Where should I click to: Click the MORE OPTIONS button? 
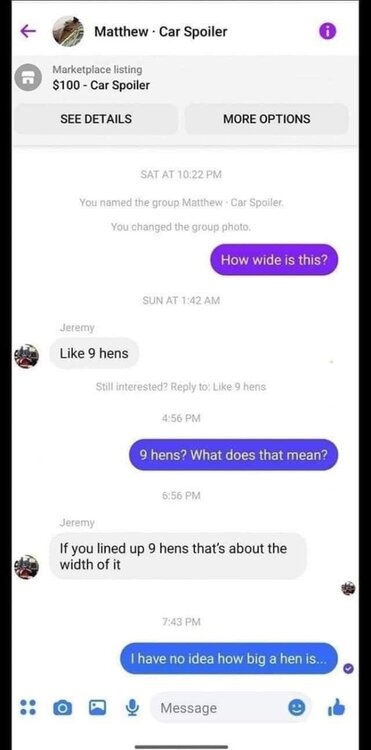pyautogui.click(x=266, y=119)
